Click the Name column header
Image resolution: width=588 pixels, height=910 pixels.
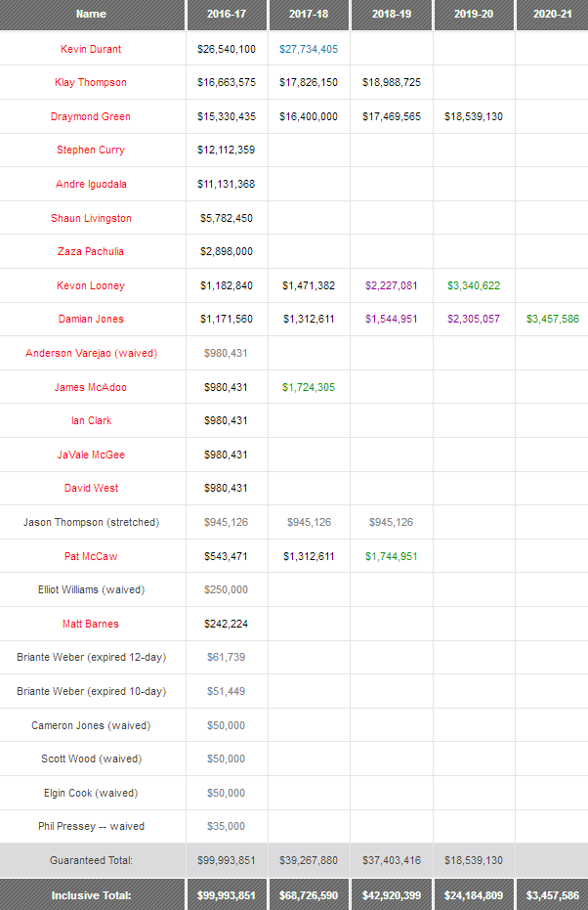click(91, 15)
